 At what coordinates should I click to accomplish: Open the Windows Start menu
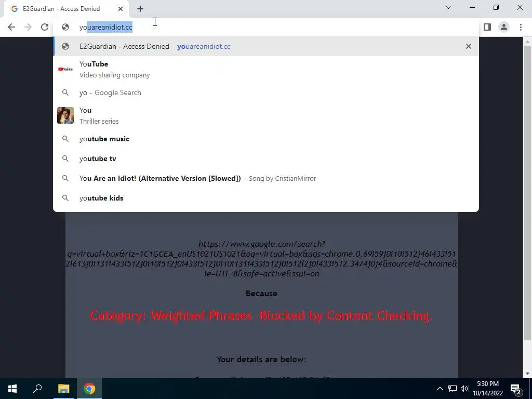(12, 389)
